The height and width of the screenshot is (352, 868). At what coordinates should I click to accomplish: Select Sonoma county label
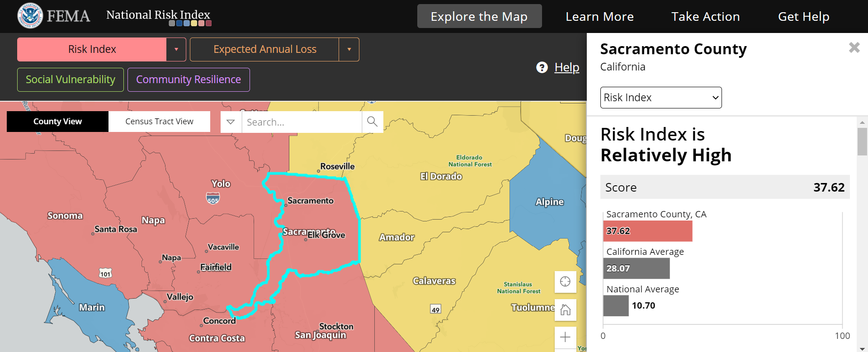(65, 216)
